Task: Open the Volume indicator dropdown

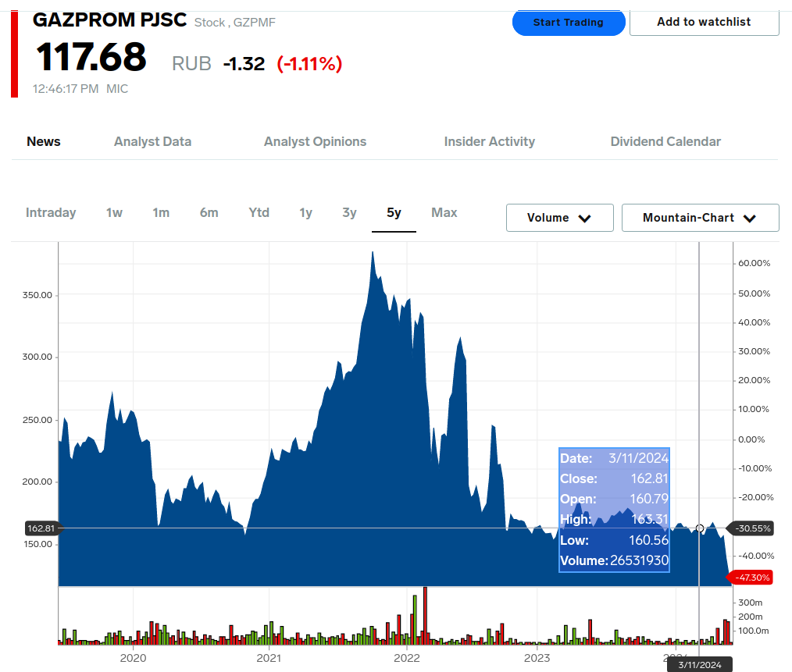Action: click(x=560, y=218)
